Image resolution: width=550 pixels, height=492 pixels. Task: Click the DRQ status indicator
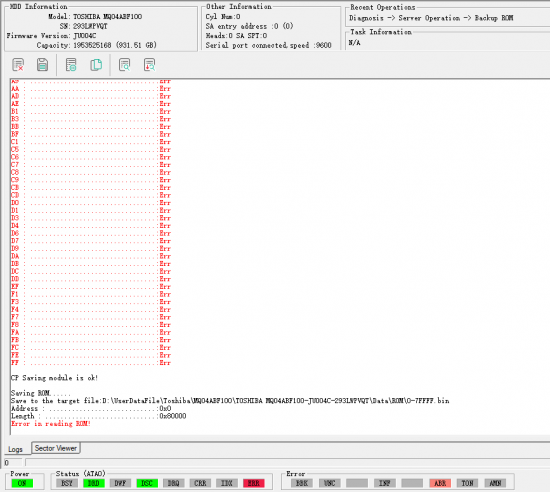tap(174, 483)
